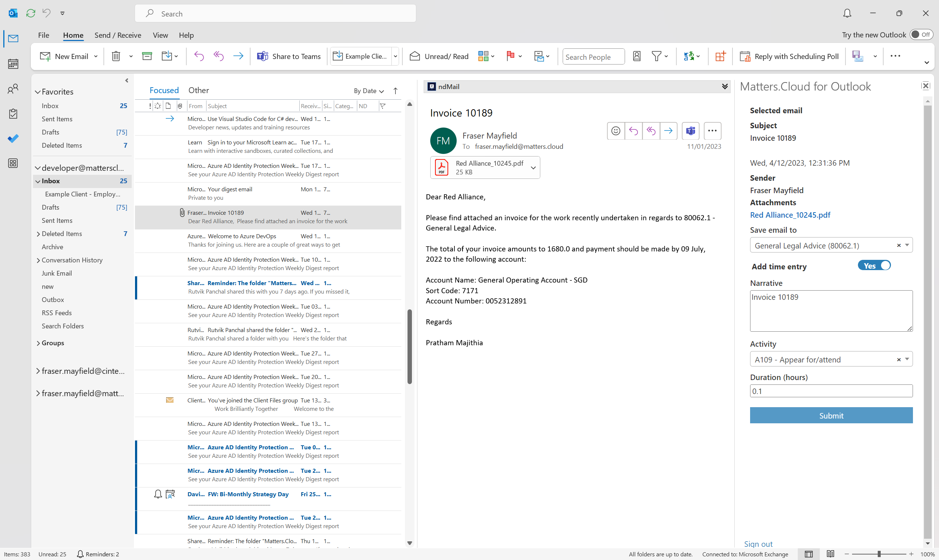Click the Undo icon in title bar
Viewport: 939px width, 560px height.
[47, 13]
